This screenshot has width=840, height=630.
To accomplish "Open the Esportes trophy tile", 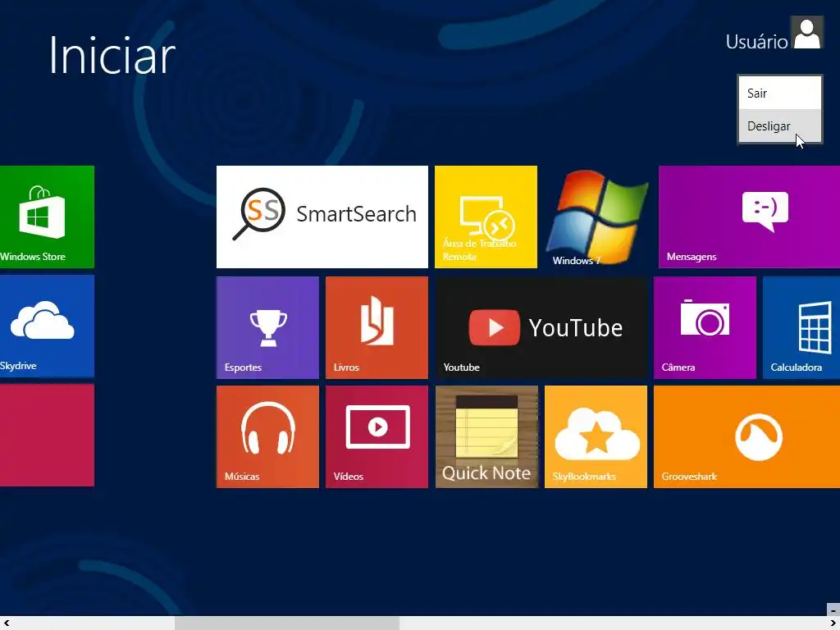I will [267, 328].
